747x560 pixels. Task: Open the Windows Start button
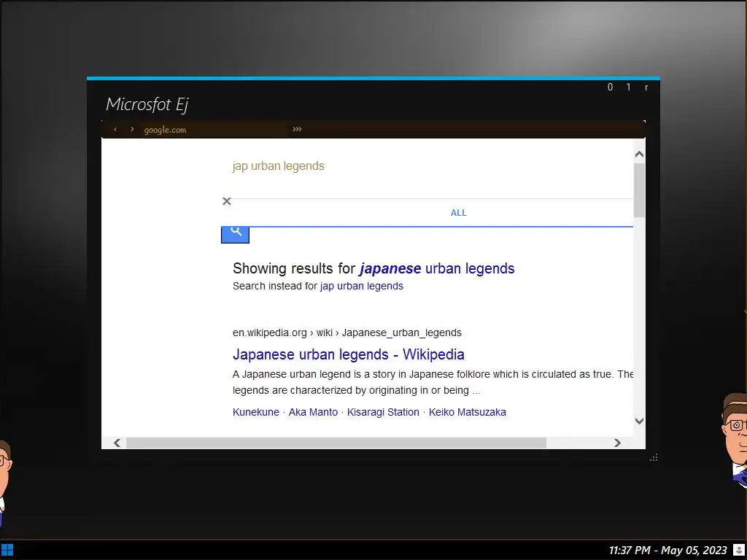click(7, 551)
